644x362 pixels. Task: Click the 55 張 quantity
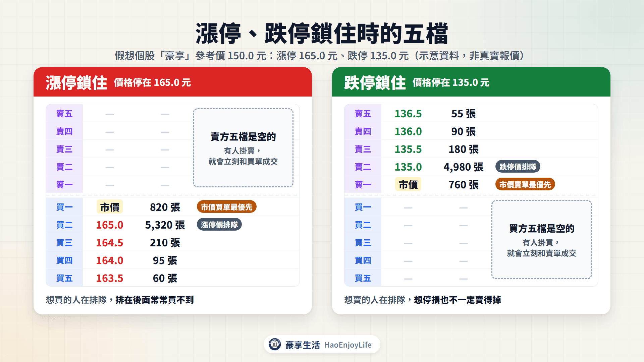(464, 114)
